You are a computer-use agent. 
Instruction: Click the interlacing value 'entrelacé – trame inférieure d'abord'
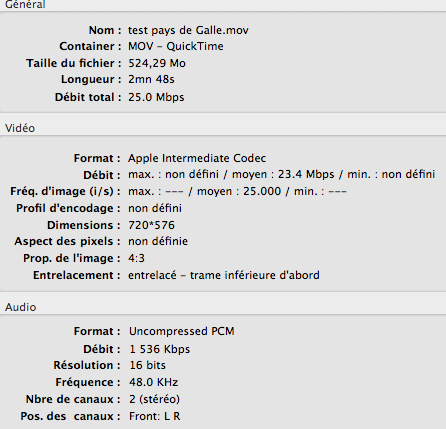coord(224,275)
